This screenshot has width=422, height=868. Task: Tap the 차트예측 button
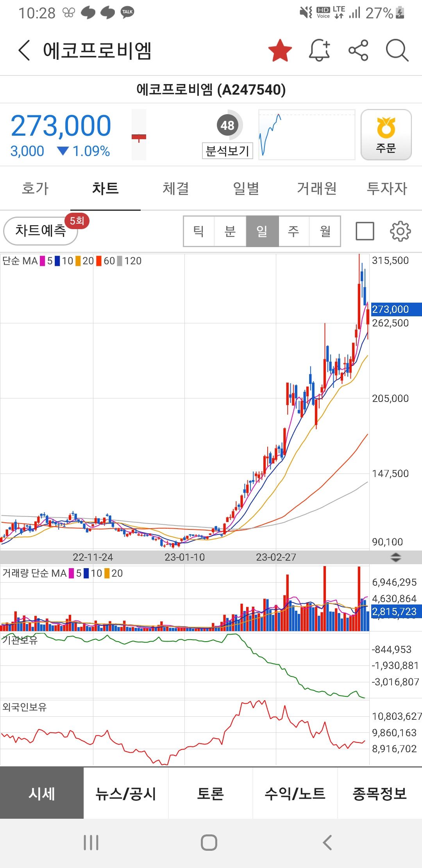point(41,231)
